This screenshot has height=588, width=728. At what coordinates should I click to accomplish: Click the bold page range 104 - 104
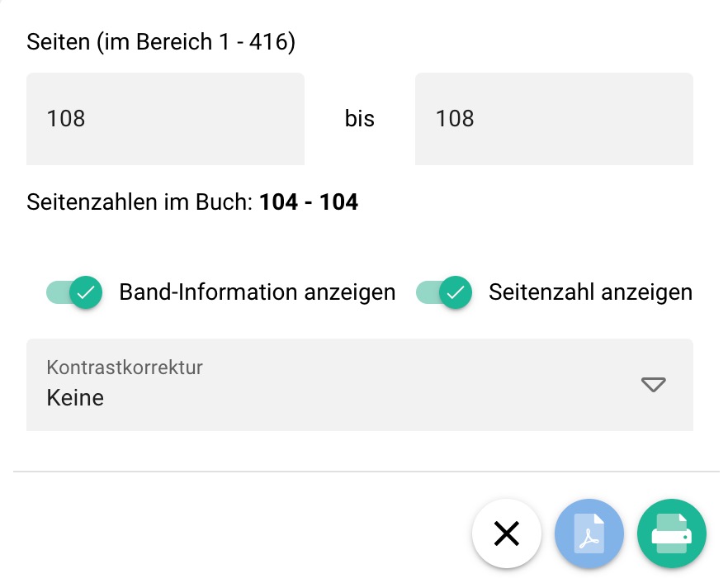308,202
